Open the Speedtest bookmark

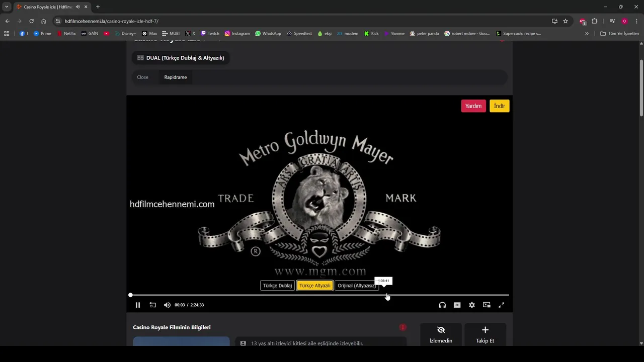pos(299,34)
